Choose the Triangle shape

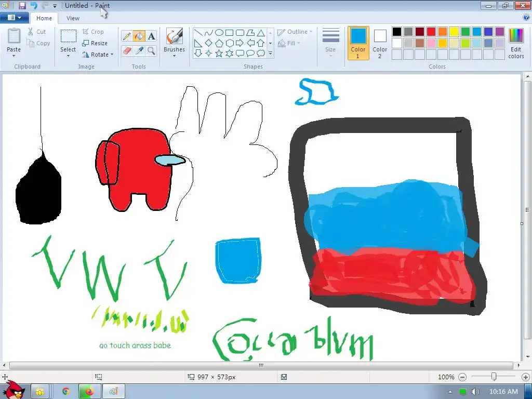point(261,33)
